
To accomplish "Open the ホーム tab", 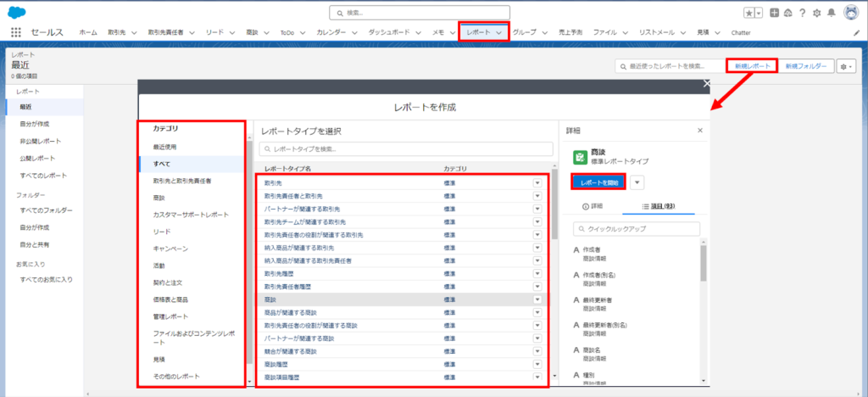I will (88, 33).
